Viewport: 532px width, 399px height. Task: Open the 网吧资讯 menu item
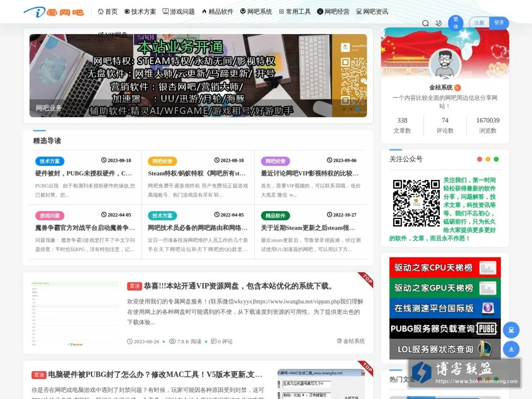pos(372,12)
